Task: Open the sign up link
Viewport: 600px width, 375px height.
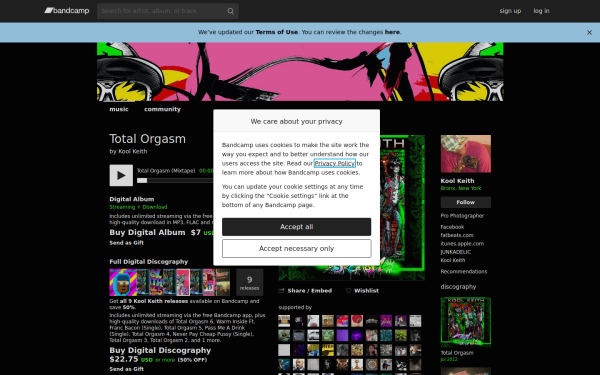Action: click(x=510, y=11)
